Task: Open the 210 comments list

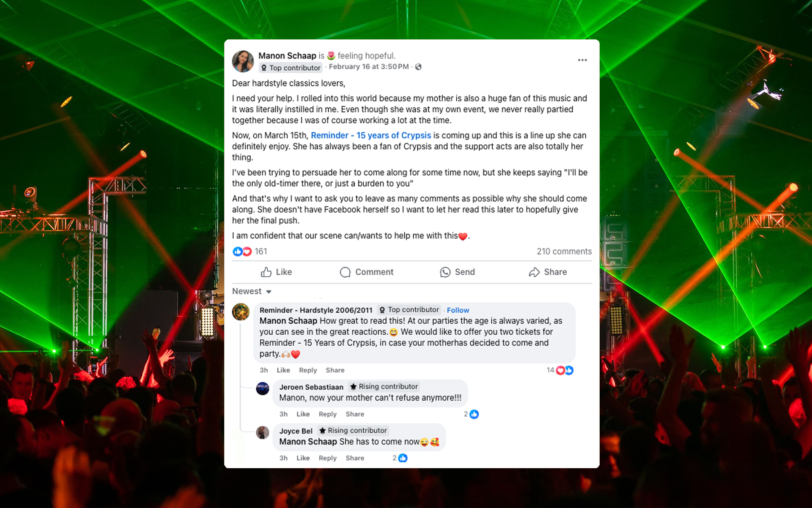Action: [564, 251]
